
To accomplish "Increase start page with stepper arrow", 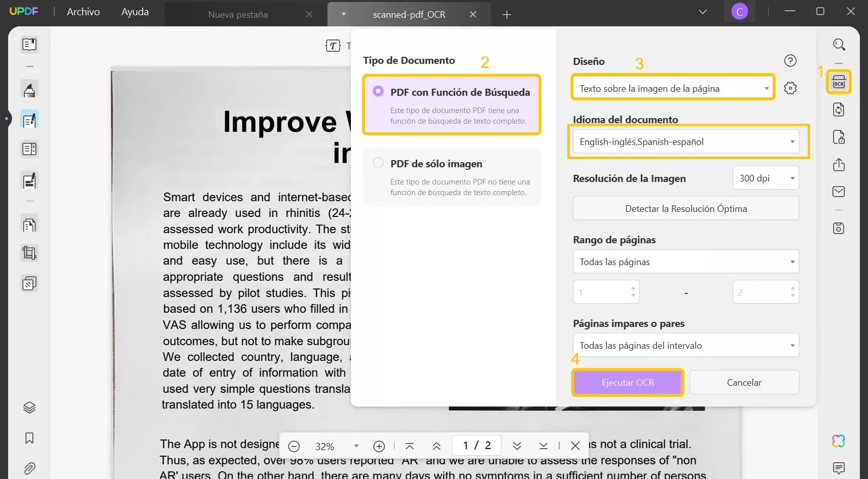I will click(x=633, y=288).
